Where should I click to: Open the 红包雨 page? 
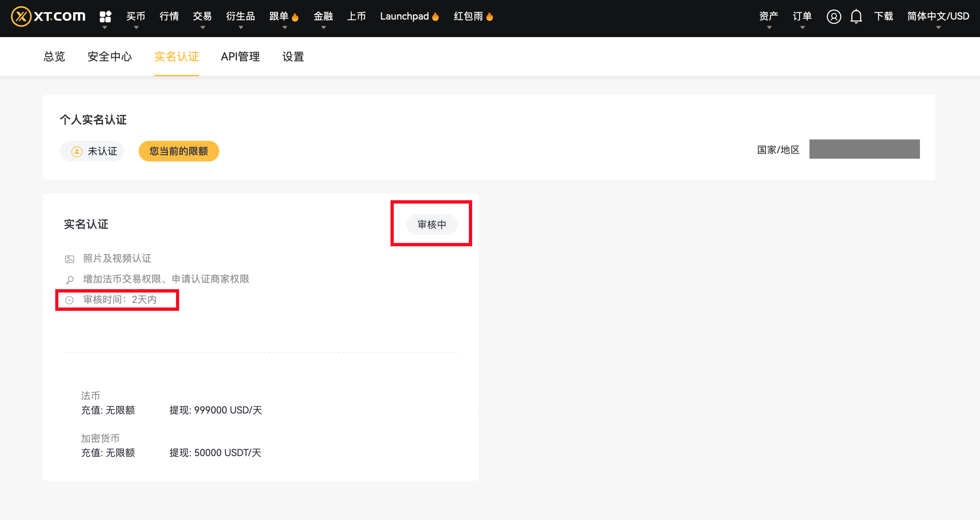473,16
